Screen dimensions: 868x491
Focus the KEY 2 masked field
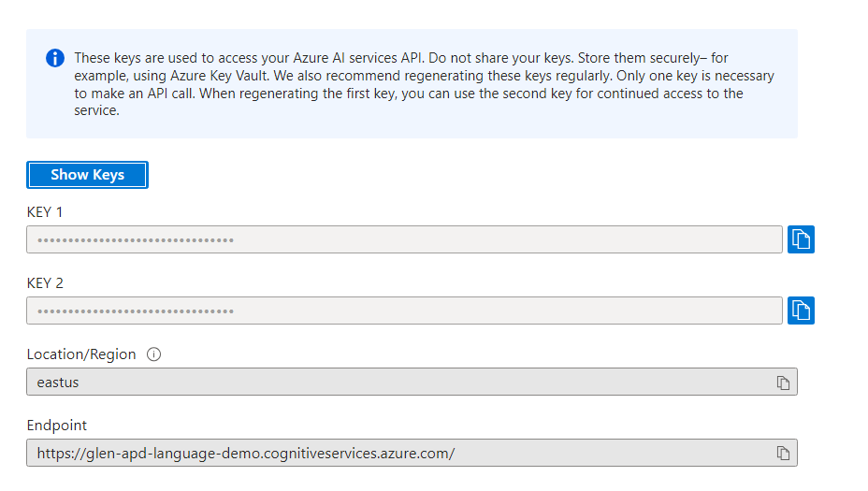(404, 310)
